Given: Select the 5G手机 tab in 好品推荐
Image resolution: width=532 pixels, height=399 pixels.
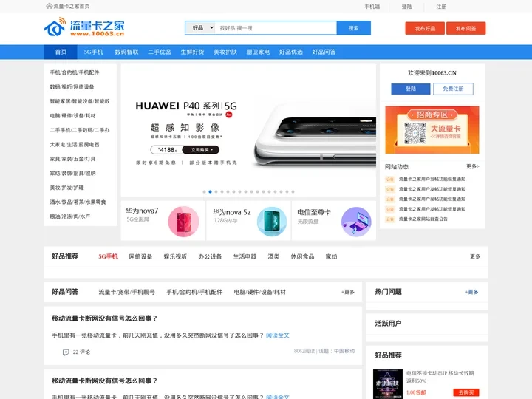Looking at the screenshot, I should (108, 256).
